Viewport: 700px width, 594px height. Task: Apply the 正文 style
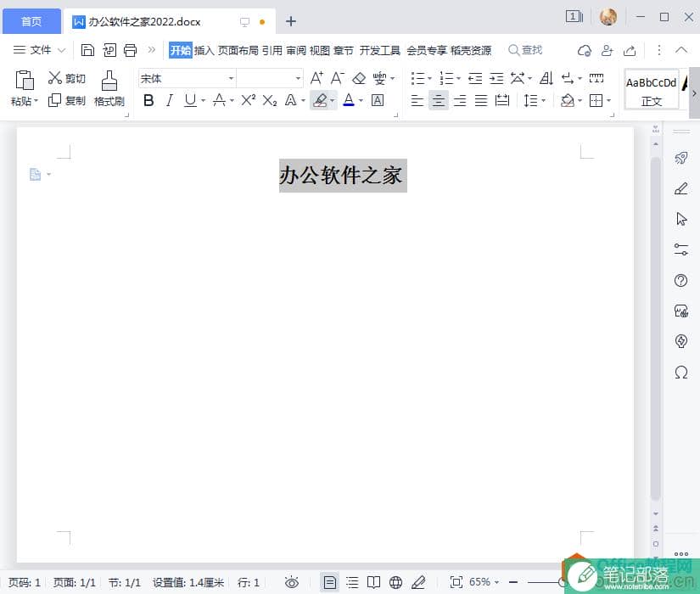[651, 89]
